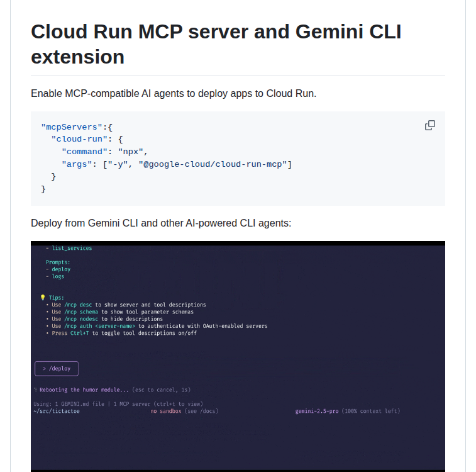Click 'Using: 1 GEMINI.md file' status line
Screen dimensions: 476x472
click(118, 404)
